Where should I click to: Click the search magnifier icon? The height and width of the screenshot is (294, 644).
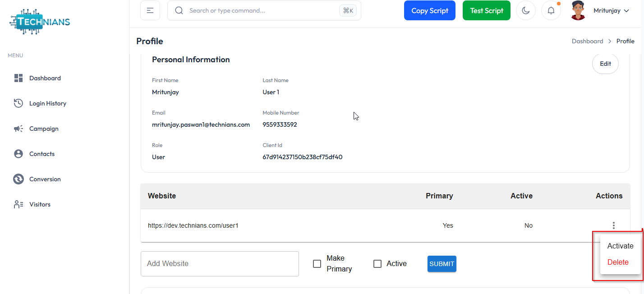point(179,10)
